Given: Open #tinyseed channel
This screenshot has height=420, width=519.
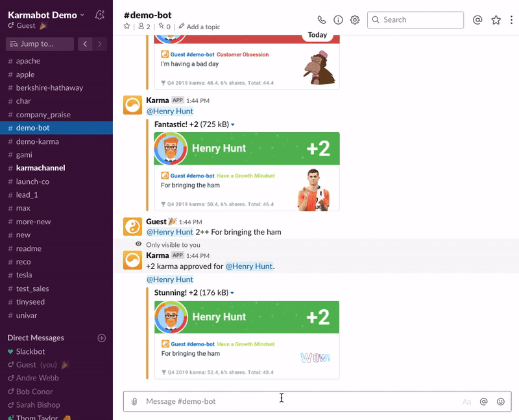Looking at the screenshot, I should pyautogui.click(x=56, y=302).
